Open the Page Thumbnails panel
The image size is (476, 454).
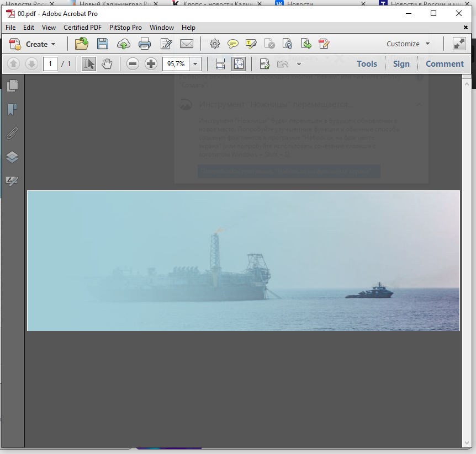(12, 86)
